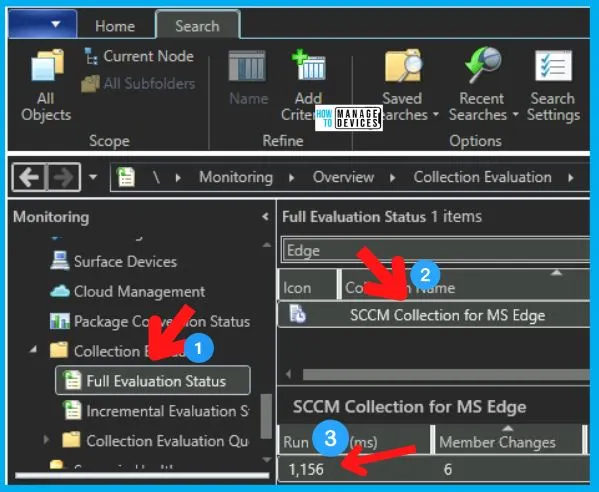Image resolution: width=599 pixels, height=492 pixels.
Task: Click Overview in the breadcrumb path
Action: [x=343, y=177]
